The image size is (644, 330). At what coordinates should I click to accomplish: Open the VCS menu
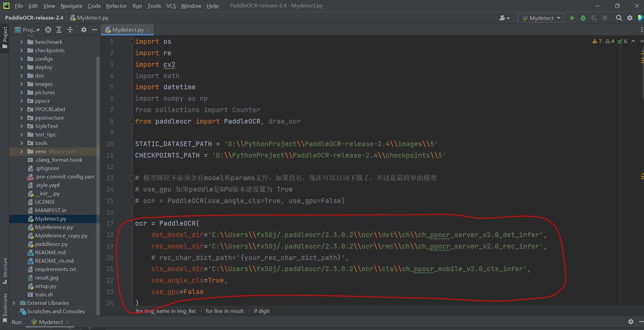pyautogui.click(x=171, y=6)
